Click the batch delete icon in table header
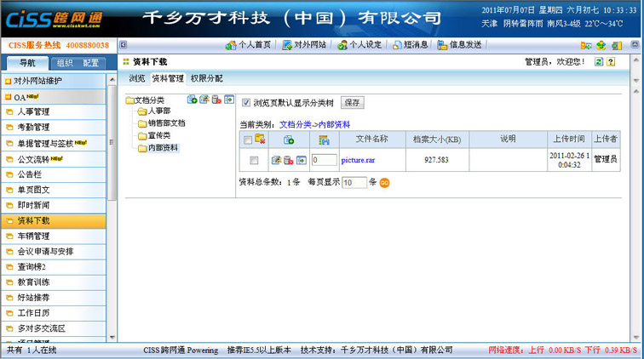The height and width of the screenshot is (359, 644). point(261,140)
